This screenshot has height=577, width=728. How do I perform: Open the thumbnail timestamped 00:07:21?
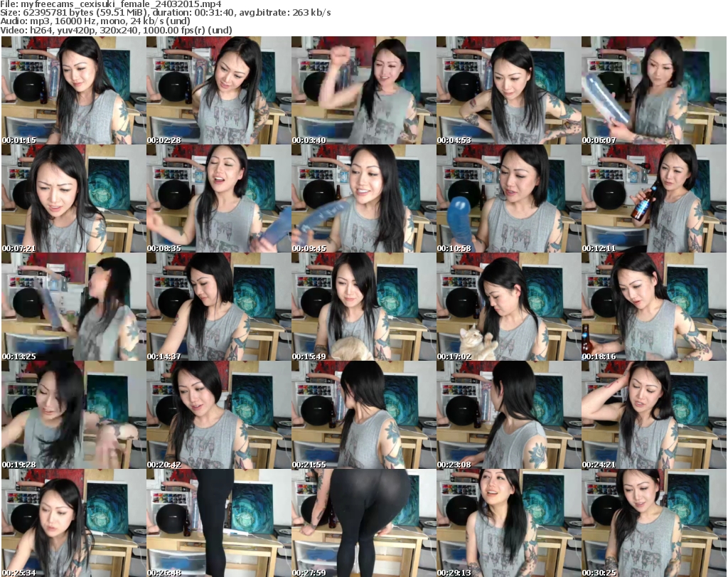click(x=73, y=198)
